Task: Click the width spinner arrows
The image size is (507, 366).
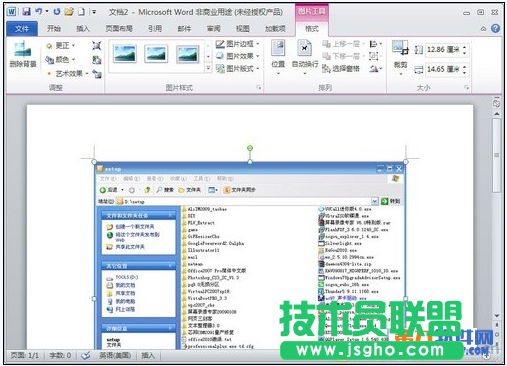Action: (x=465, y=69)
